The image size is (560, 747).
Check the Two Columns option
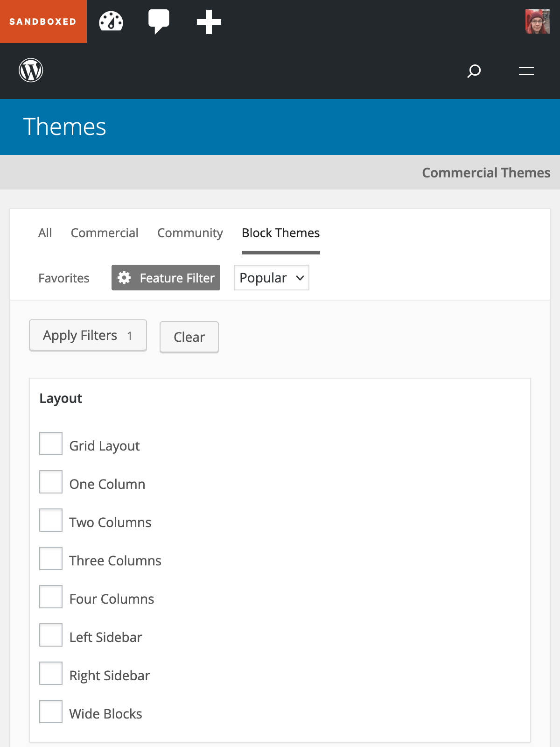pos(51,520)
